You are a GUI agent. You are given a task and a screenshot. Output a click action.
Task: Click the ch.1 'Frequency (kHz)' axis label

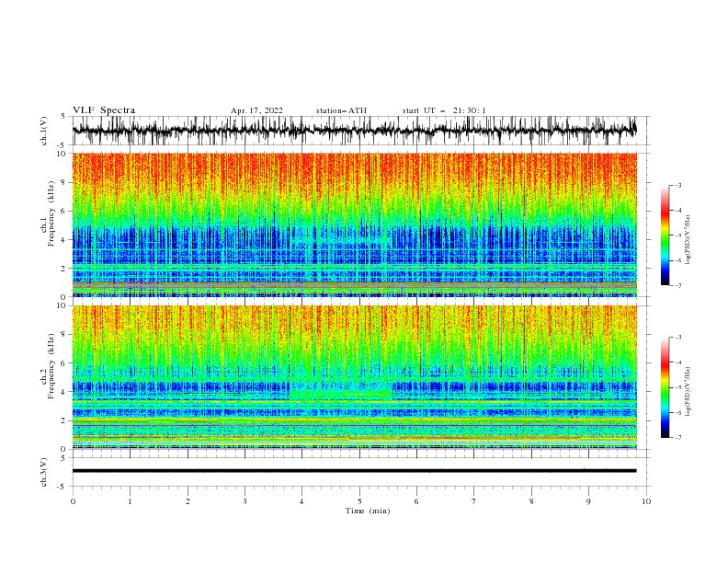(x=51, y=213)
